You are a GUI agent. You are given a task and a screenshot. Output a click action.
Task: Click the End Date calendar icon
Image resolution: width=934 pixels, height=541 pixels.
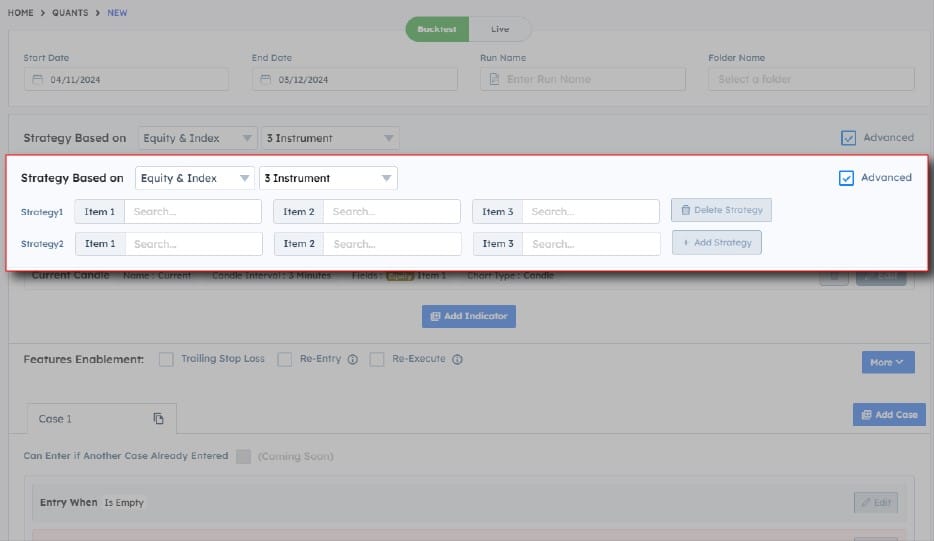[x=265, y=80]
